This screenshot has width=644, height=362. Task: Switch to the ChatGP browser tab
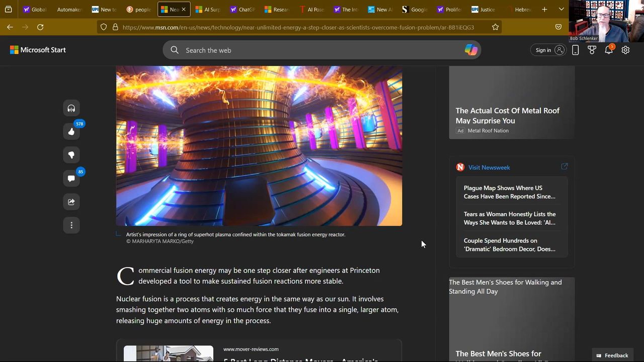243,10
